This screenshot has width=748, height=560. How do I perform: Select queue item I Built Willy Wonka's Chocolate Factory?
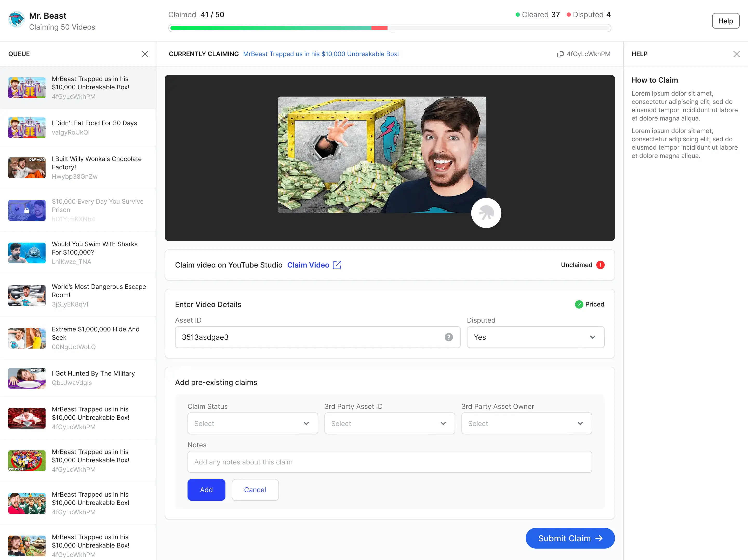coord(78,168)
